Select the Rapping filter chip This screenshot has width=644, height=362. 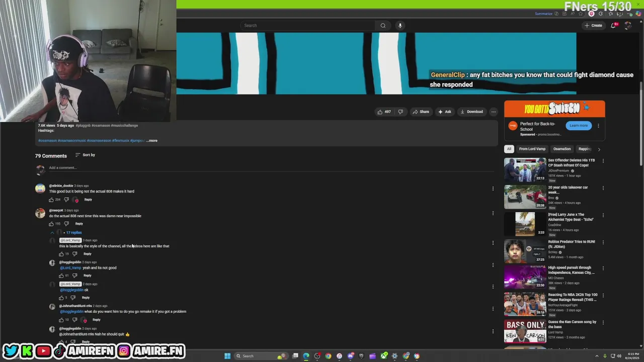click(x=585, y=149)
